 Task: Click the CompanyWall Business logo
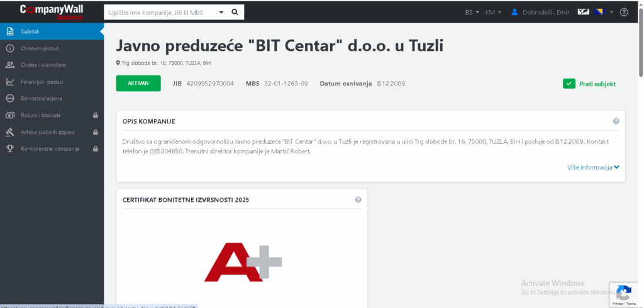(52, 12)
